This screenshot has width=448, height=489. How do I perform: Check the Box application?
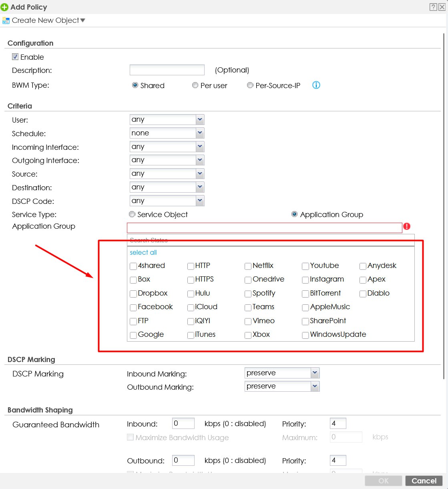[x=133, y=280]
